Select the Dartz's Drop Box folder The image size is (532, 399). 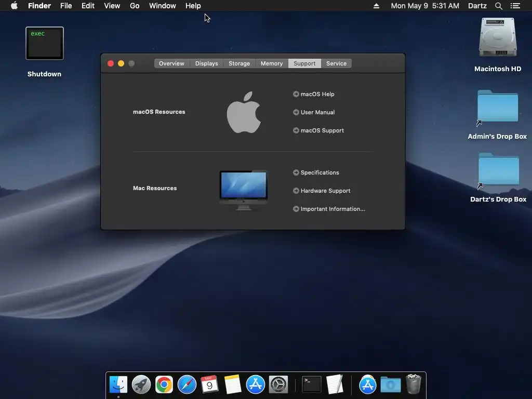498,170
